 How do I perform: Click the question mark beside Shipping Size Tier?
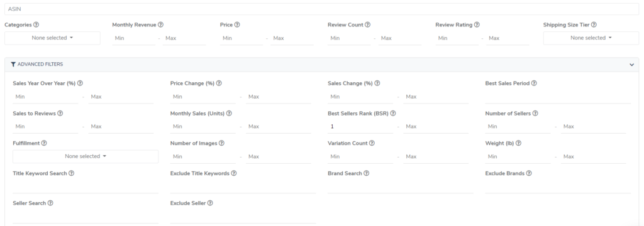click(x=594, y=25)
